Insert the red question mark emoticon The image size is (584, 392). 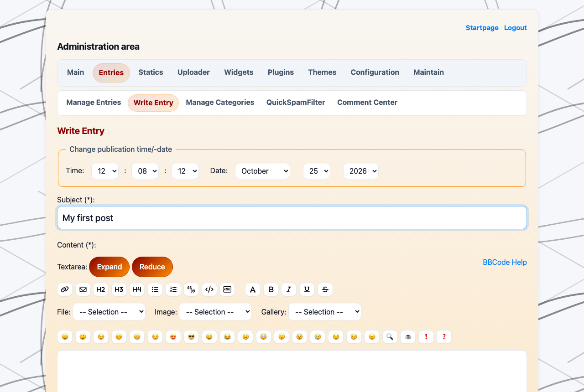444,337
